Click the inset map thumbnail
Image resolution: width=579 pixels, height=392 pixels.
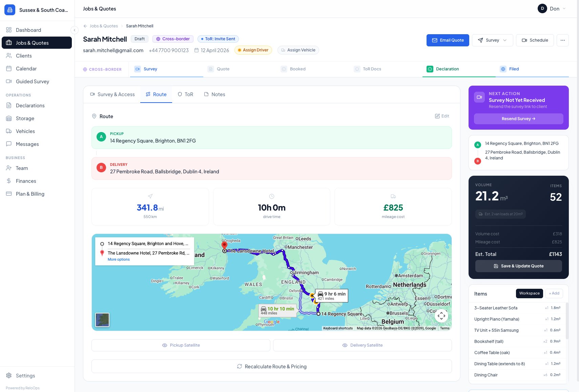point(102,320)
